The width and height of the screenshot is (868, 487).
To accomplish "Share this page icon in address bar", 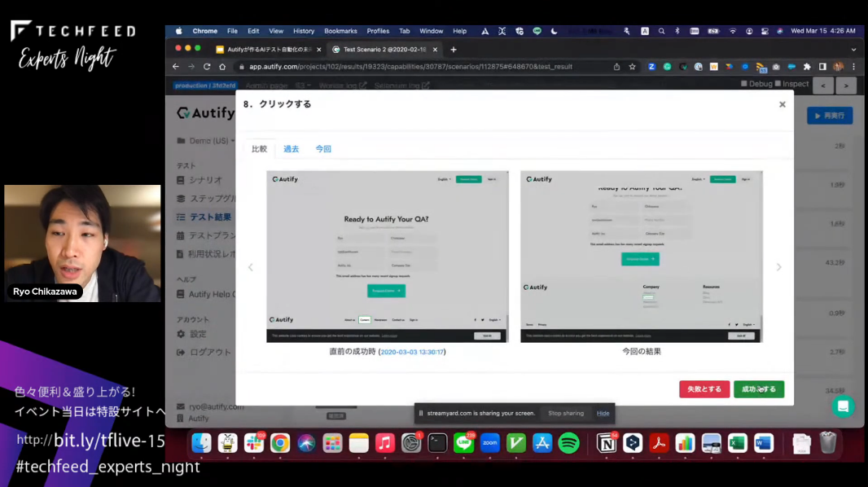I will (616, 67).
